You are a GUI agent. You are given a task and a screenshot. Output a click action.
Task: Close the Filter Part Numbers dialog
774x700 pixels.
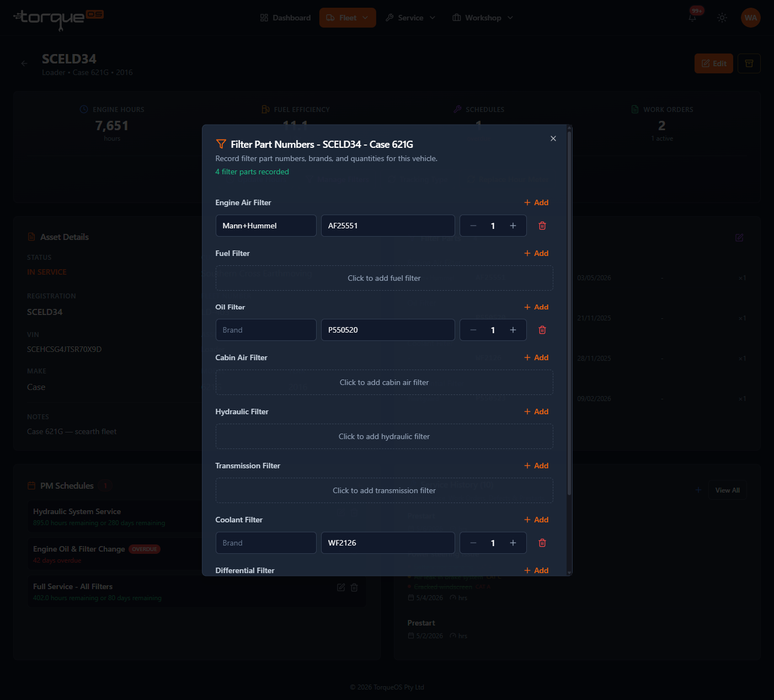[553, 138]
